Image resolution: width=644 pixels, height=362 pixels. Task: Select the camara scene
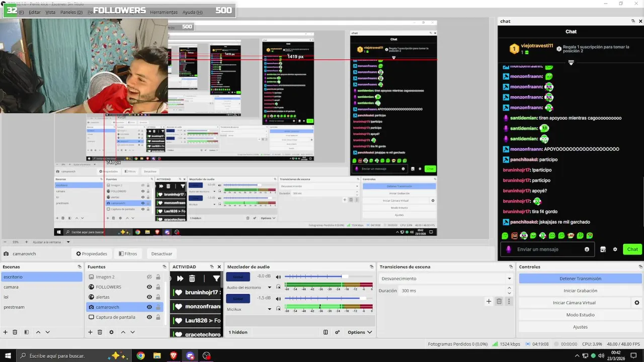pos(41,287)
